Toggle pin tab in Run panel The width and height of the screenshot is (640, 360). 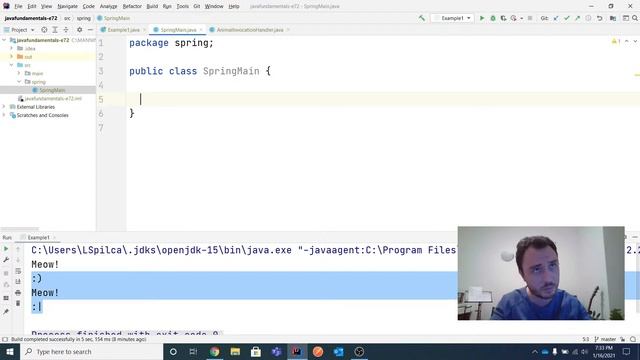click(6, 311)
